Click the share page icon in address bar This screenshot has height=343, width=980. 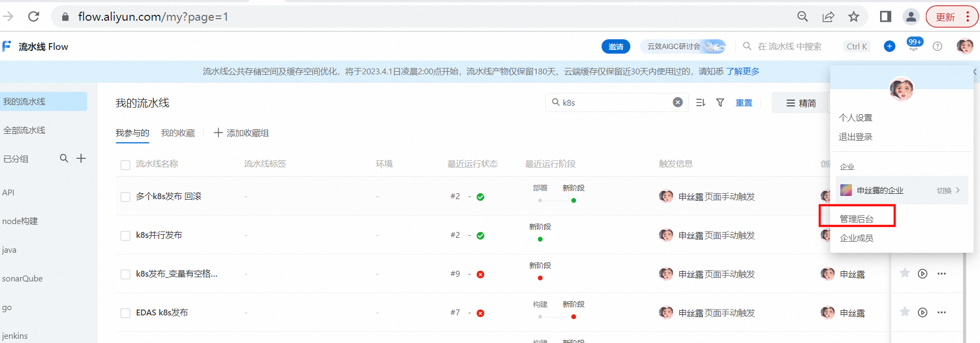pos(828,16)
